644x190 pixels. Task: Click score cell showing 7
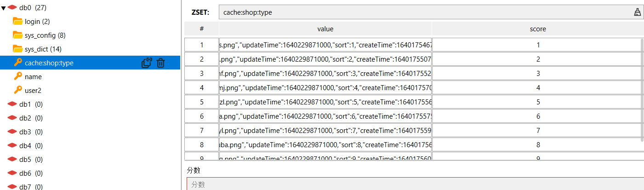(537, 131)
